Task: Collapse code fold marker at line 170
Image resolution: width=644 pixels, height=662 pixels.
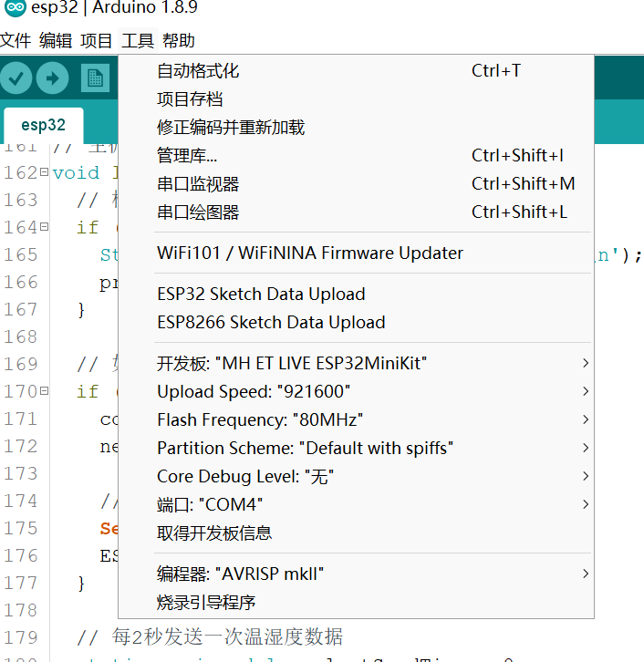Action: pos(44,391)
